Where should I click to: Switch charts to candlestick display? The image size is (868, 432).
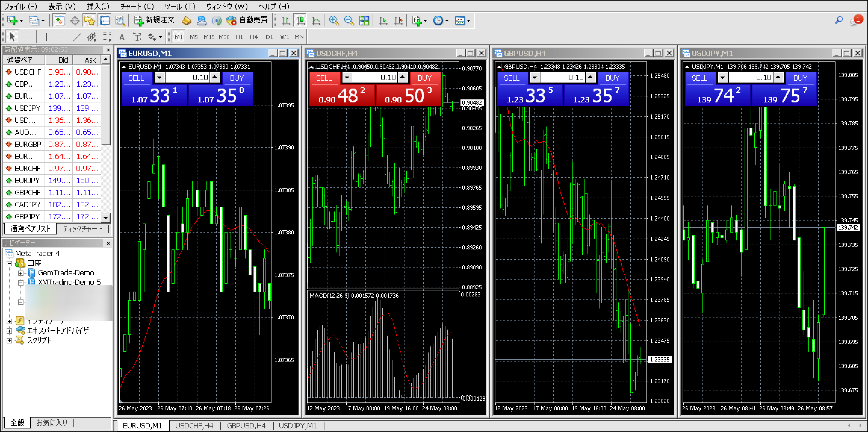pos(301,20)
